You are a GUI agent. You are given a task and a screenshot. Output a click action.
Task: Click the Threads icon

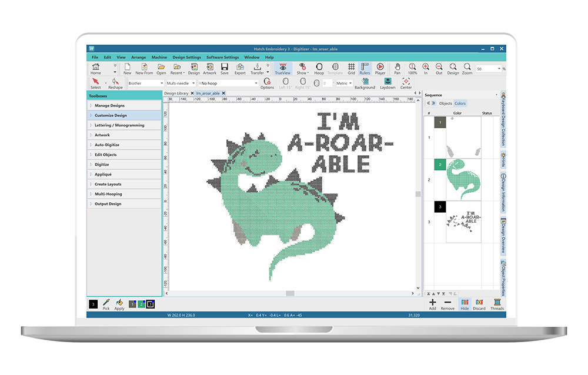pyautogui.click(x=497, y=304)
